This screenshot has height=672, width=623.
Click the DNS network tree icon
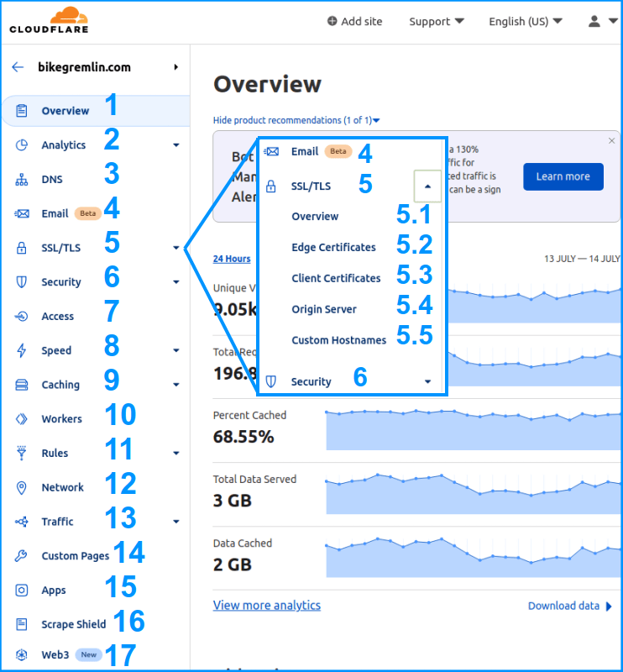22,179
